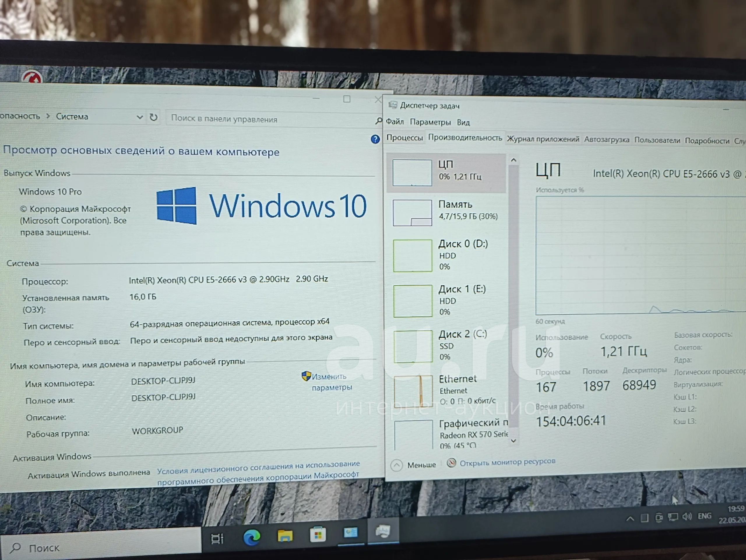Click the CPU usage graph
The width and height of the screenshot is (746, 560).
[641, 255]
